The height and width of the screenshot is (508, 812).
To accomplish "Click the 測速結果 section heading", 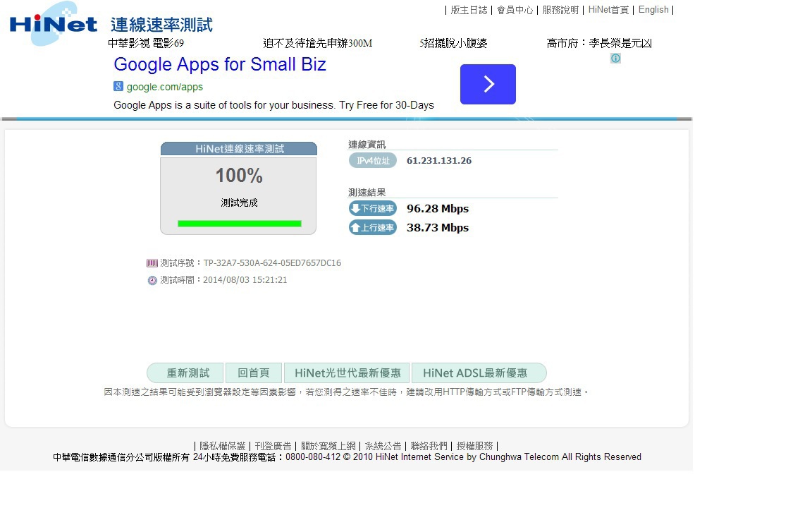I will click(367, 193).
